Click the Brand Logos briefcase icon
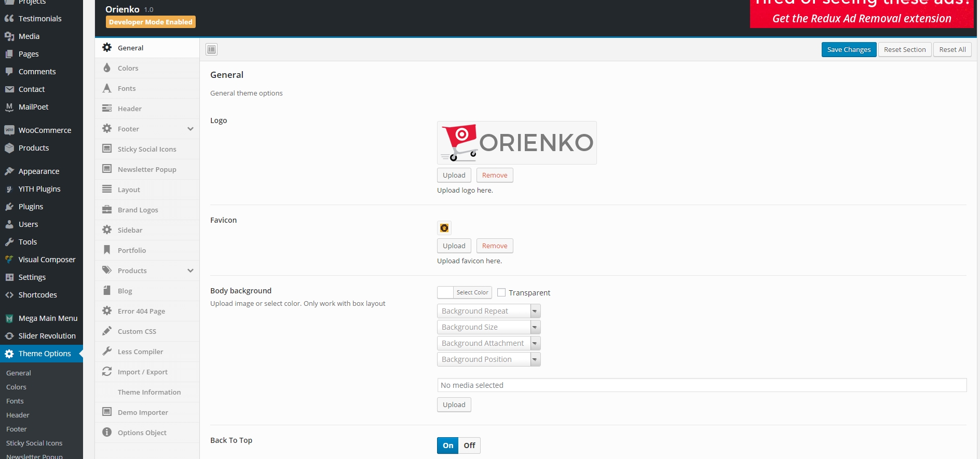Image resolution: width=980 pixels, height=459 pixels. pos(107,210)
